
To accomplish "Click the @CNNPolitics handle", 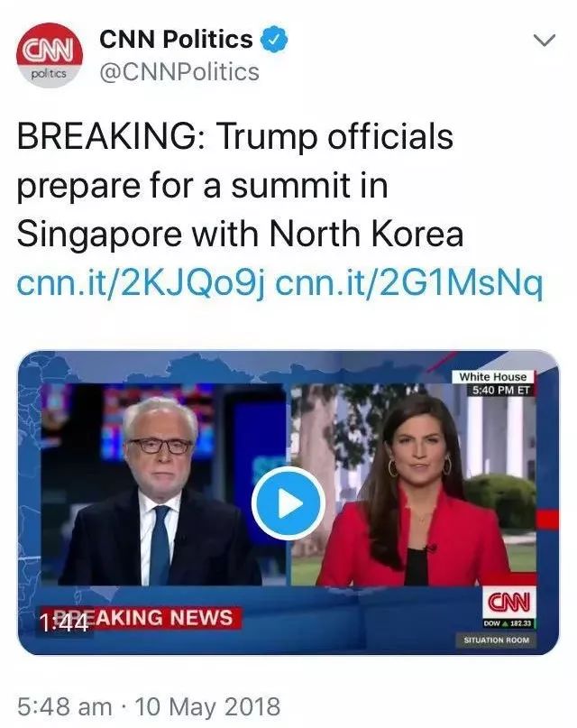I will point(179,72).
